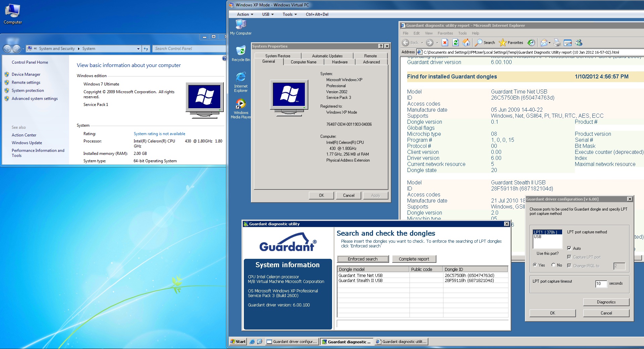Open the History icon in IE toolbar
This screenshot has width=644, height=349.
click(531, 43)
